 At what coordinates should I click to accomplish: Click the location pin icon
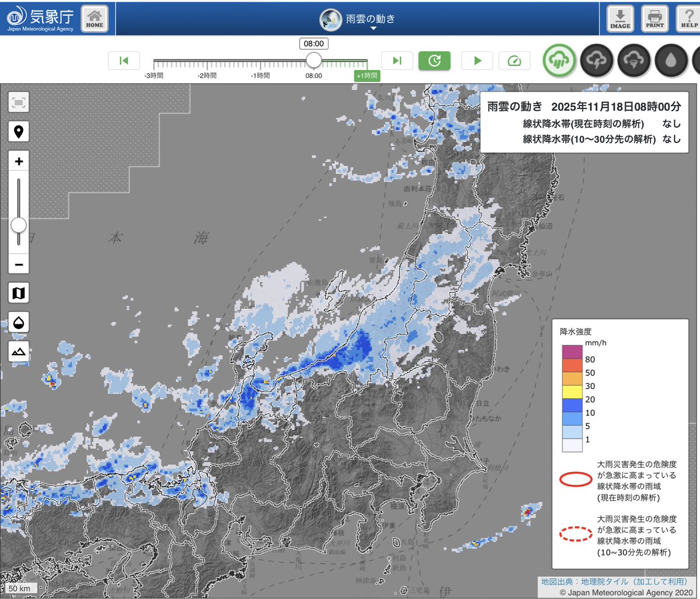18,132
